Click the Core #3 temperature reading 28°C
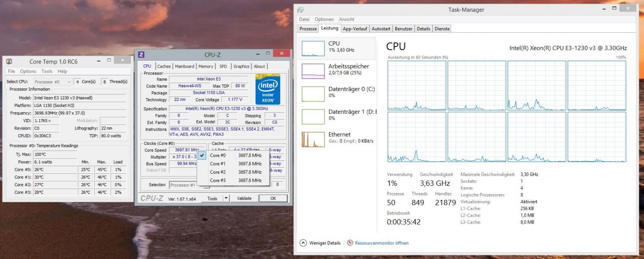The width and height of the screenshot is (644, 259). coord(55,192)
